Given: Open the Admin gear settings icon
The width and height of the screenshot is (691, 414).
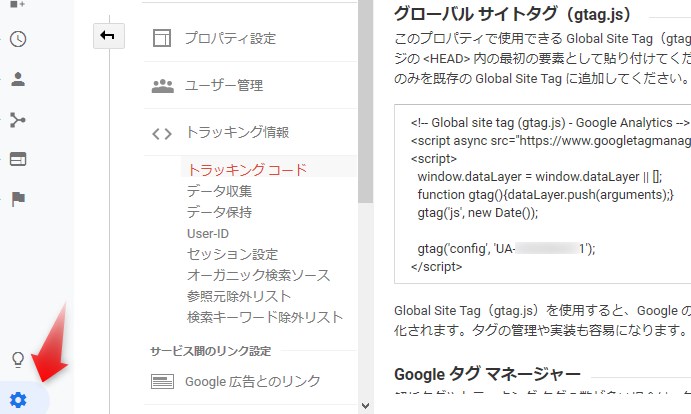Looking at the screenshot, I should (18, 400).
